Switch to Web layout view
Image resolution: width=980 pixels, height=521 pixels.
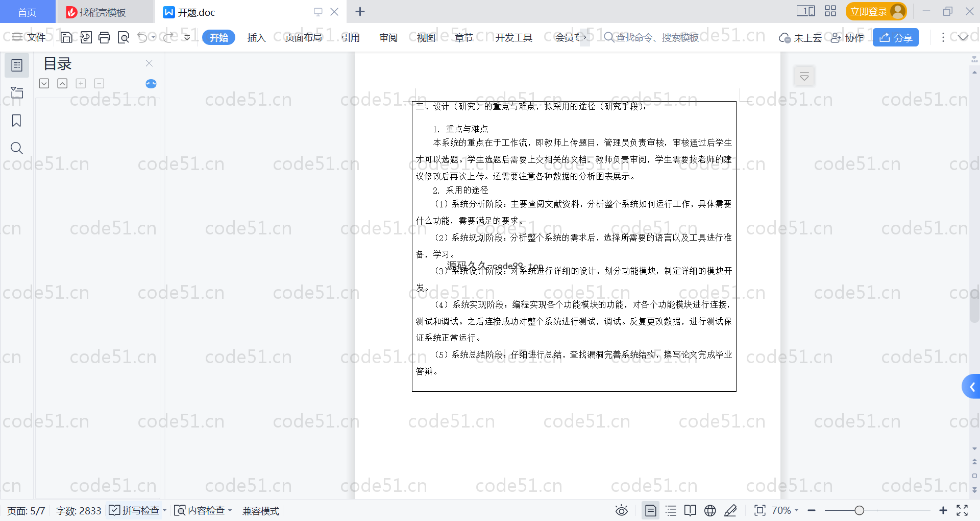[x=710, y=510]
